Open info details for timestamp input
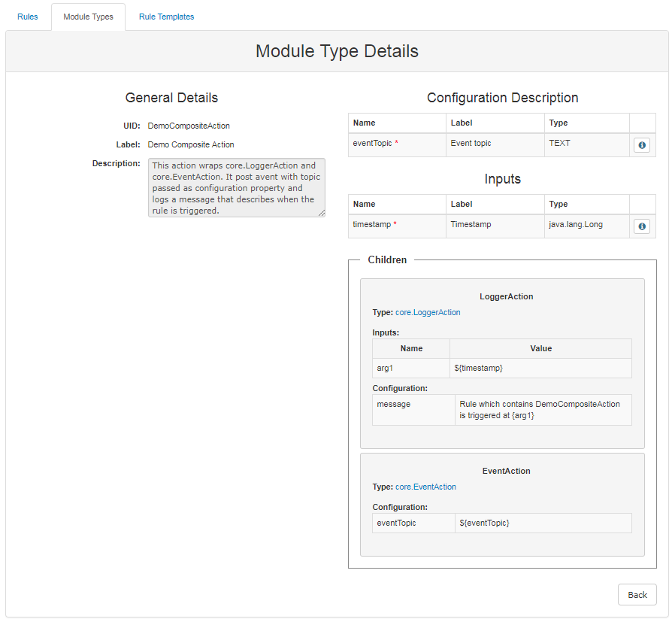This screenshot has width=672, height=622. tap(641, 226)
